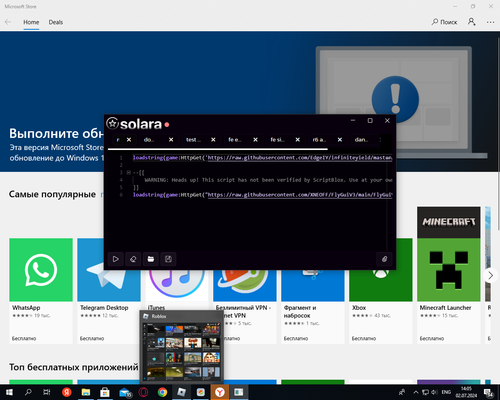This screenshot has height=400, width=500.
Task: Open the Microsoft Store three-dots more menu
Action: 490,22
